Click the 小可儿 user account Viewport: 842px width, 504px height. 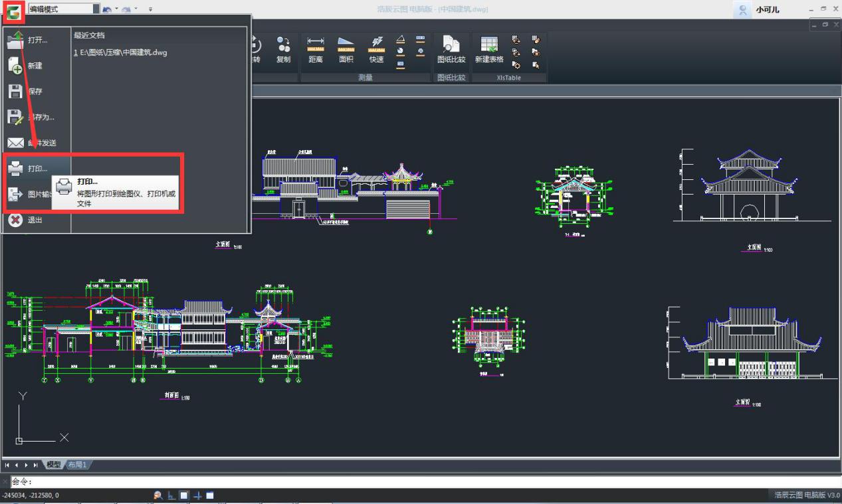pos(767,10)
